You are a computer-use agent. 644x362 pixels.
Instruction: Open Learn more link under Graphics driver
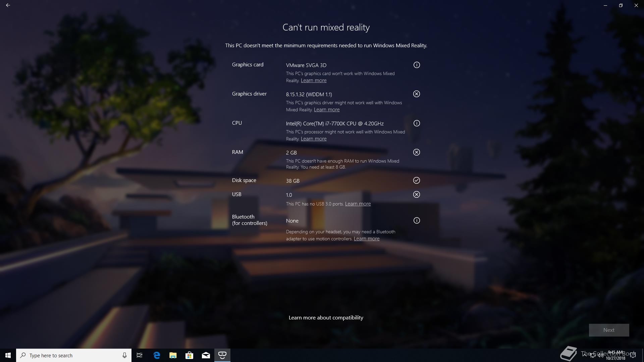326,110
